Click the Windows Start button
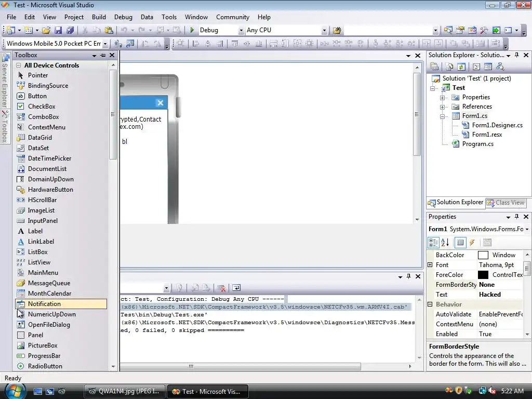The height and width of the screenshot is (399, 532). (x=14, y=392)
